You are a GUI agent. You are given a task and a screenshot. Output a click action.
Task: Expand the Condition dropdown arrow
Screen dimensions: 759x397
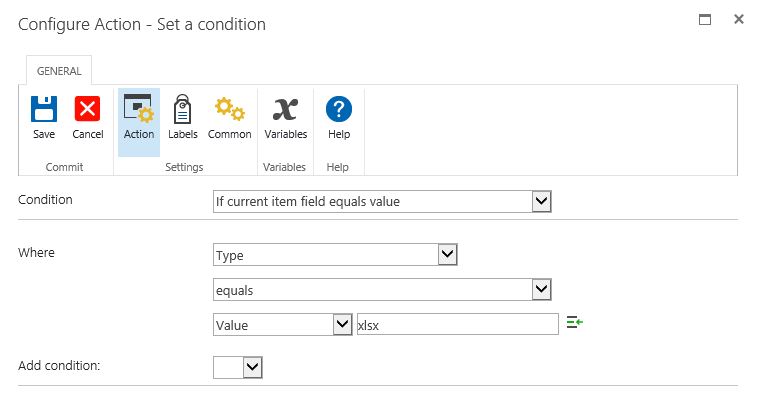(541, 201)
